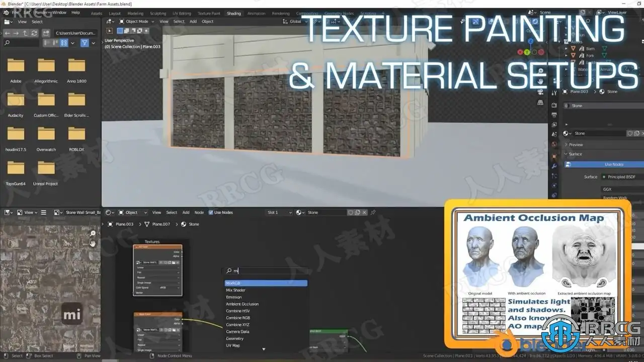Select MixRGB from search results

click(x=266, y=283)
